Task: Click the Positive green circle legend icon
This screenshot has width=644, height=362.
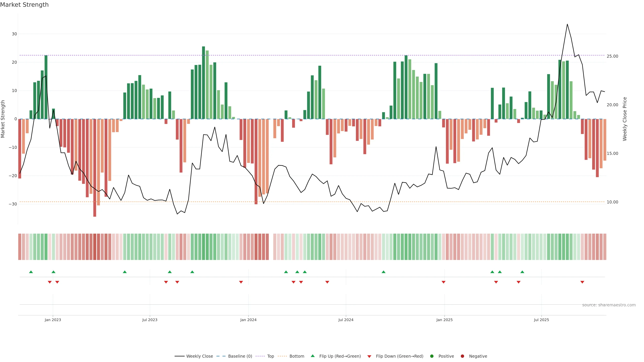Action: pyautogui.click(x=432, y=356)
